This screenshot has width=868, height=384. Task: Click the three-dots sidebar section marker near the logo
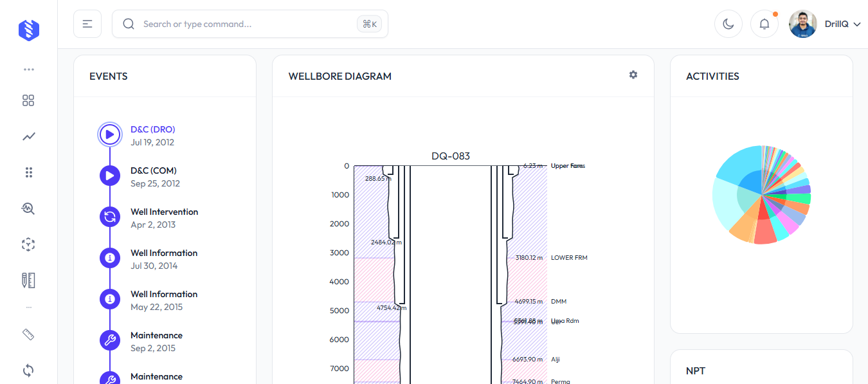click(28, 69)
